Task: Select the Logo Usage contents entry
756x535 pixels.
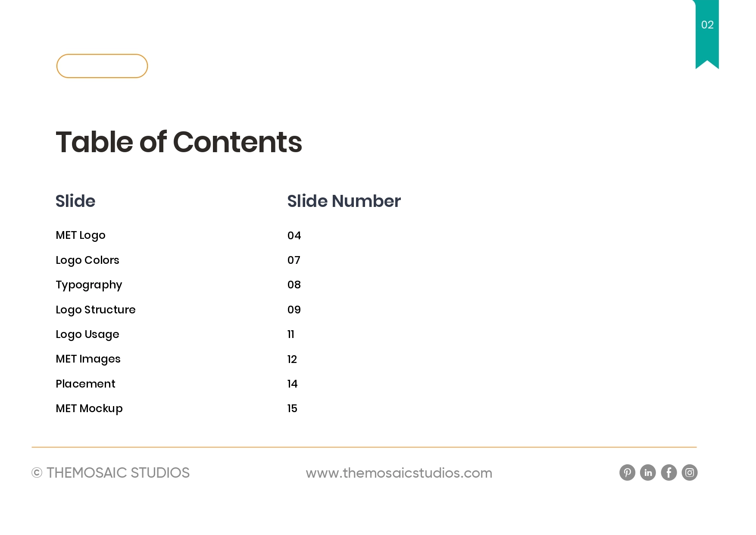Action: click(x=87, y=335)
